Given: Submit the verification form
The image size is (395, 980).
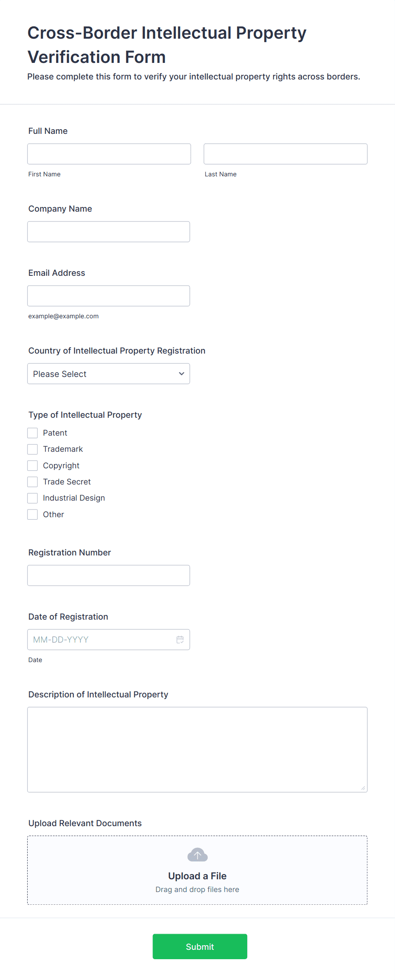Looking at the screenshot, I should 200,946.
